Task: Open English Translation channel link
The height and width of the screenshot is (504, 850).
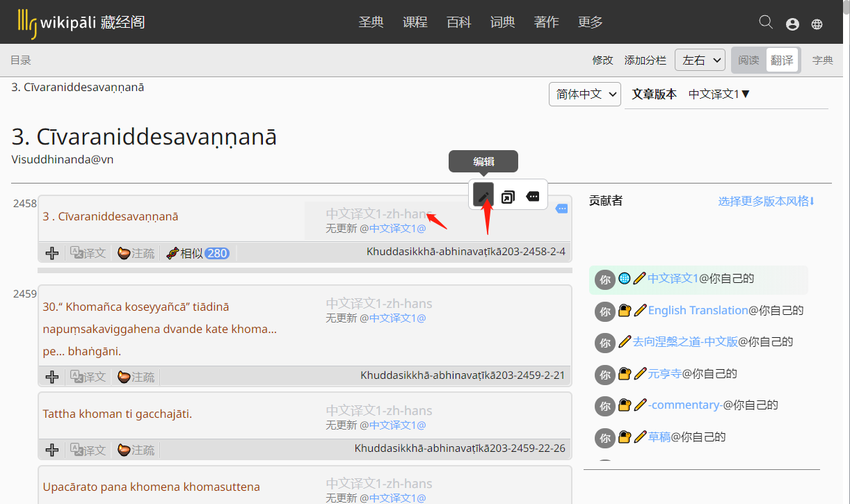Action: click(x=698, y=310)
